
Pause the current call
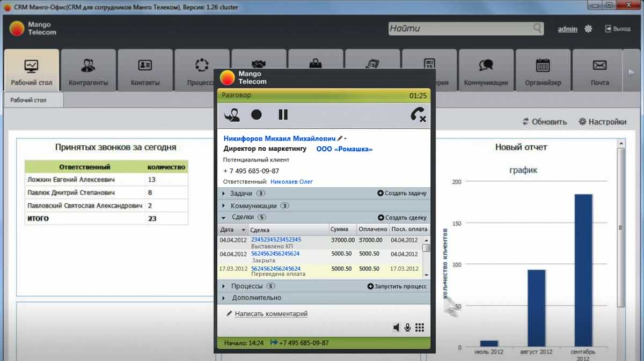point(283,115)
